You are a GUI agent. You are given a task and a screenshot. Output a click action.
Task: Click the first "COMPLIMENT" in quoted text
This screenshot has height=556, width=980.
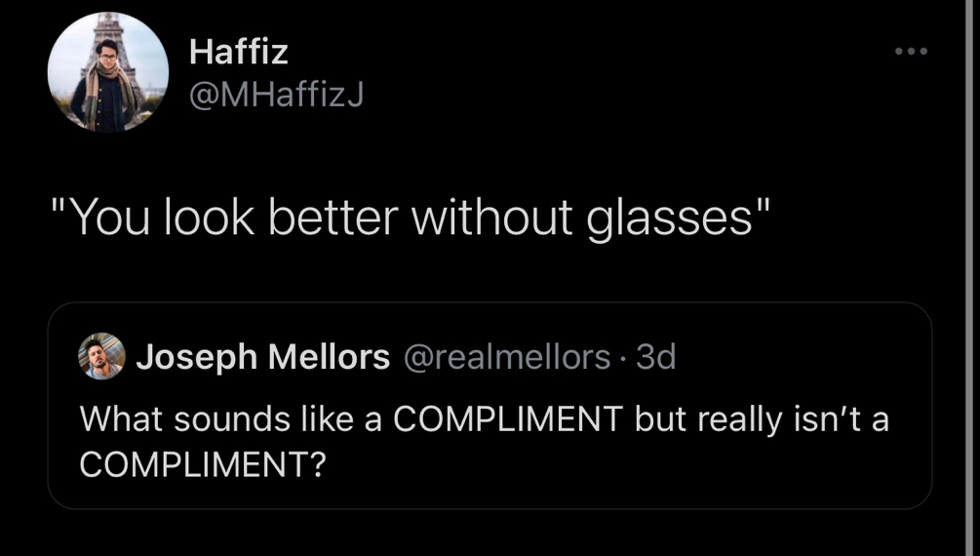507,418
